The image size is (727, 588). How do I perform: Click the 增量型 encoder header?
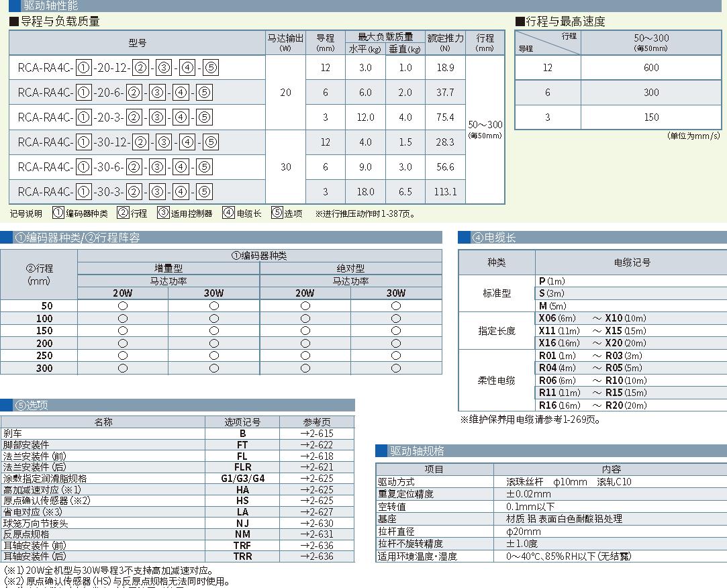(x=168, y=268)
